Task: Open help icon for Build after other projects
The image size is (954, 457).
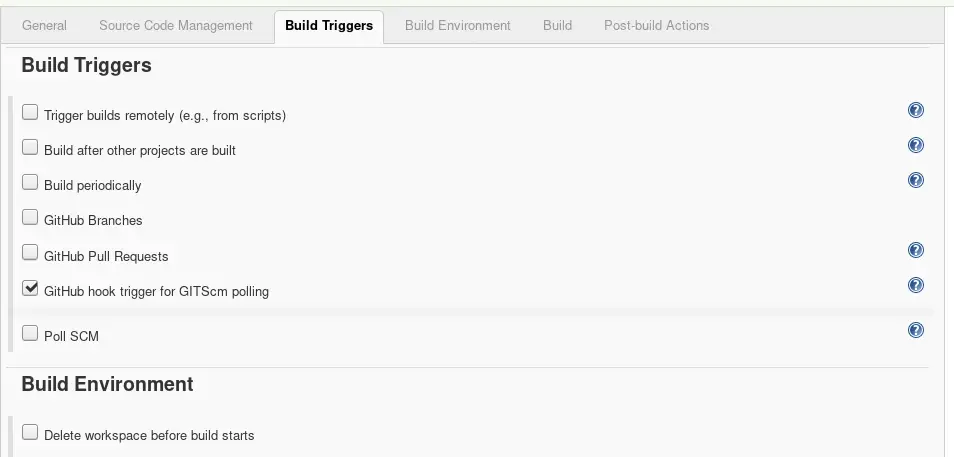Action: pos(916,145)
